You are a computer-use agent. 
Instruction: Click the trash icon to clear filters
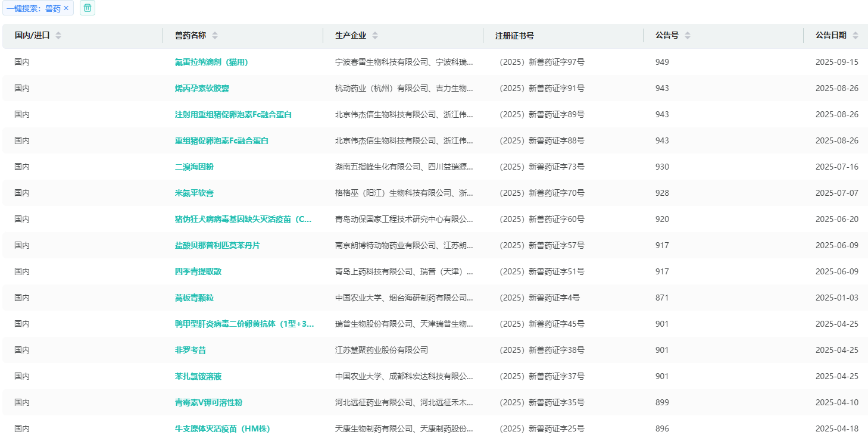[x=88, y=8]
